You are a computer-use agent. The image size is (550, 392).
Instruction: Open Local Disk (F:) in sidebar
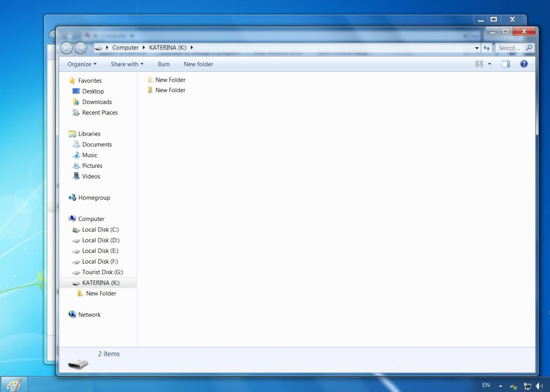click(x=95, y=261)
